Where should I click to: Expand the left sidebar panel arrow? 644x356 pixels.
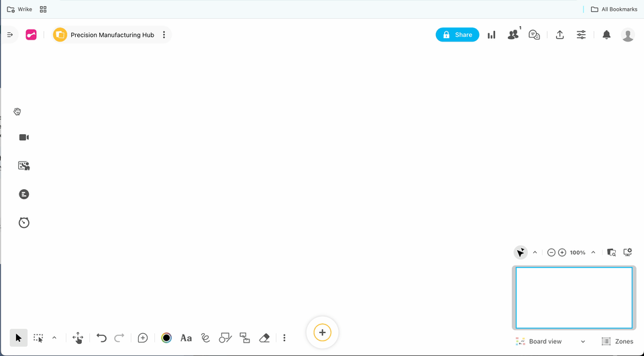click(10, 35)
